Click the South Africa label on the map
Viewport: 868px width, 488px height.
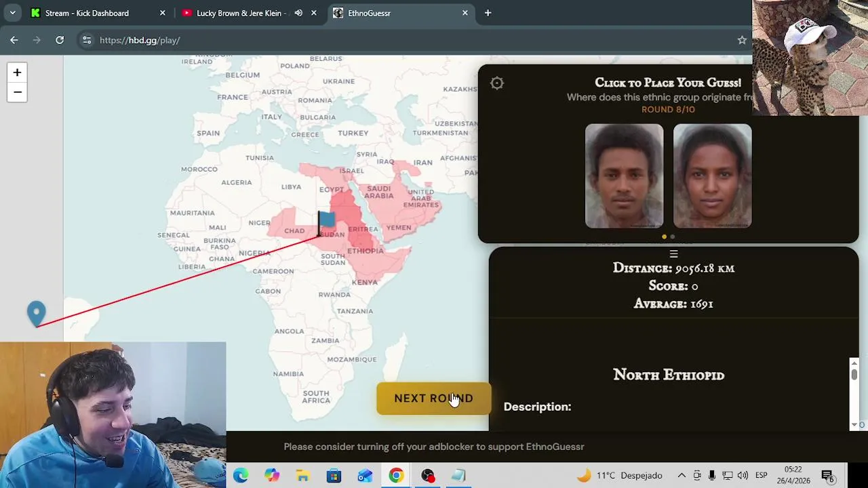316,397
